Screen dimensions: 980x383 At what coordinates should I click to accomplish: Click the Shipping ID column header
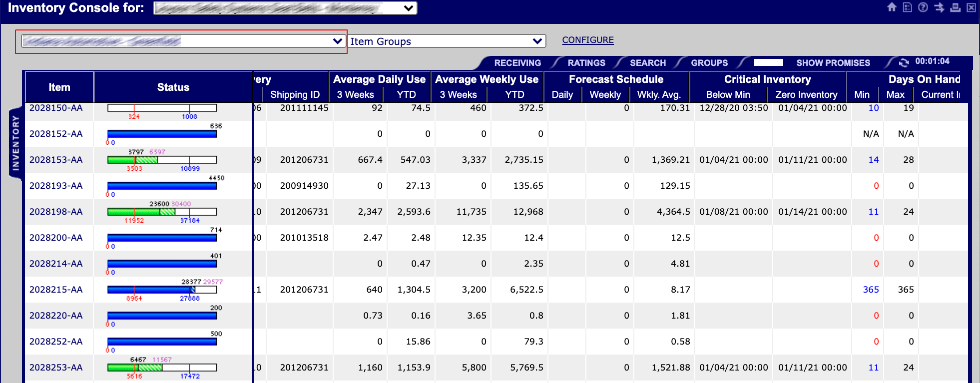[295, 94]
